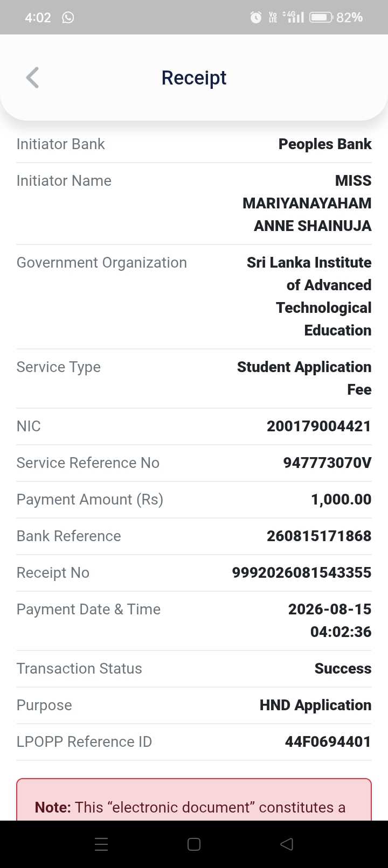Tap the Receipt No value 9992026081543355
388x868 pixels.
[x=302, y=572]
